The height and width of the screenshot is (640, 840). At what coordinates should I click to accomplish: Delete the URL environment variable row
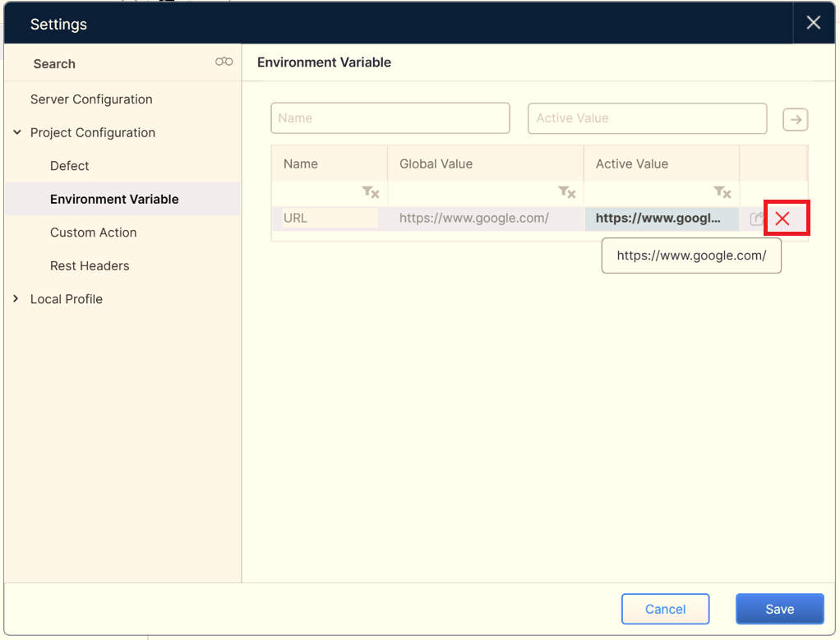pos(782,219)
